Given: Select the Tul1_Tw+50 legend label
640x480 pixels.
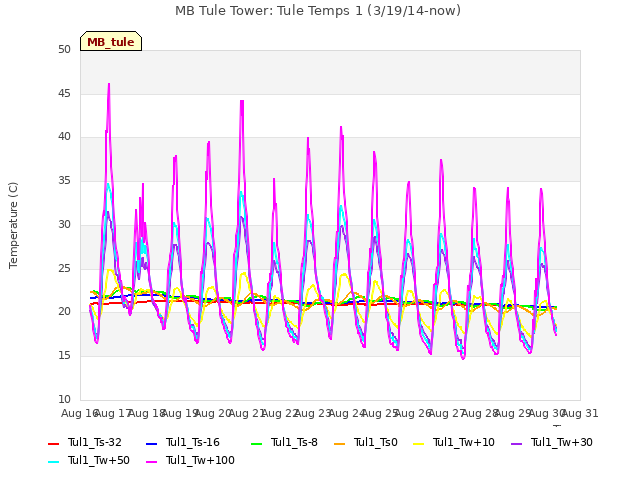Looking at the screenshot, I should tap(99, 460).
